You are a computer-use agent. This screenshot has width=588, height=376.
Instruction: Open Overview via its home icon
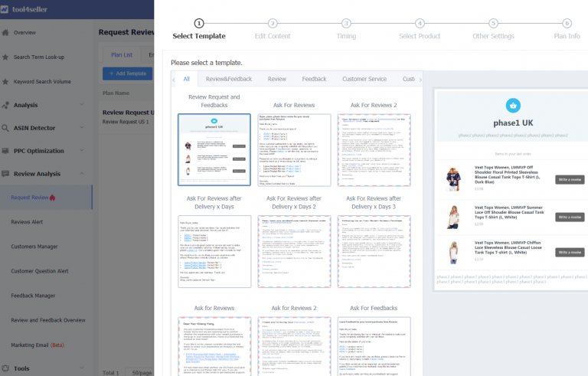[5, 33]
